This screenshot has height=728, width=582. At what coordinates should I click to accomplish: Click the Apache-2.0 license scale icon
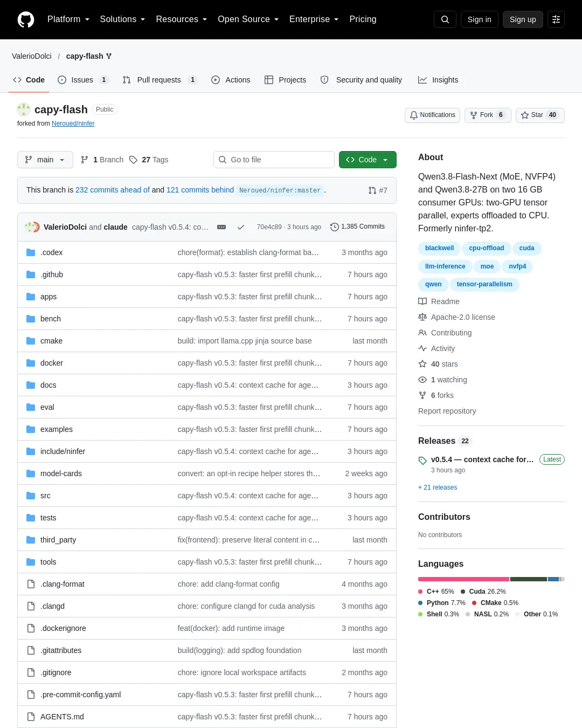click(x=422, y=317)
